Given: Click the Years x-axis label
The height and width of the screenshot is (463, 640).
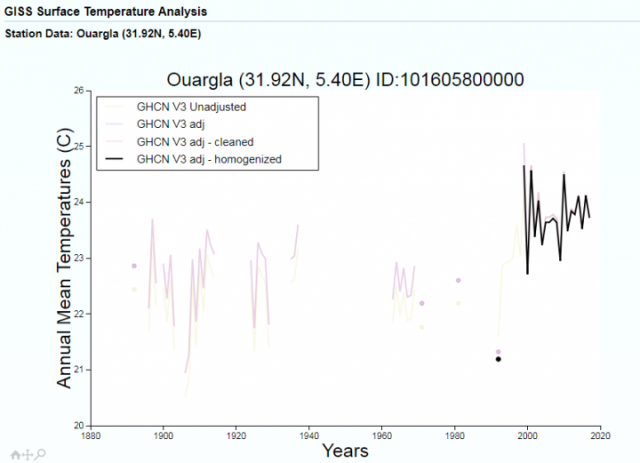Looking at the screenshot, I should pos(345,451).
